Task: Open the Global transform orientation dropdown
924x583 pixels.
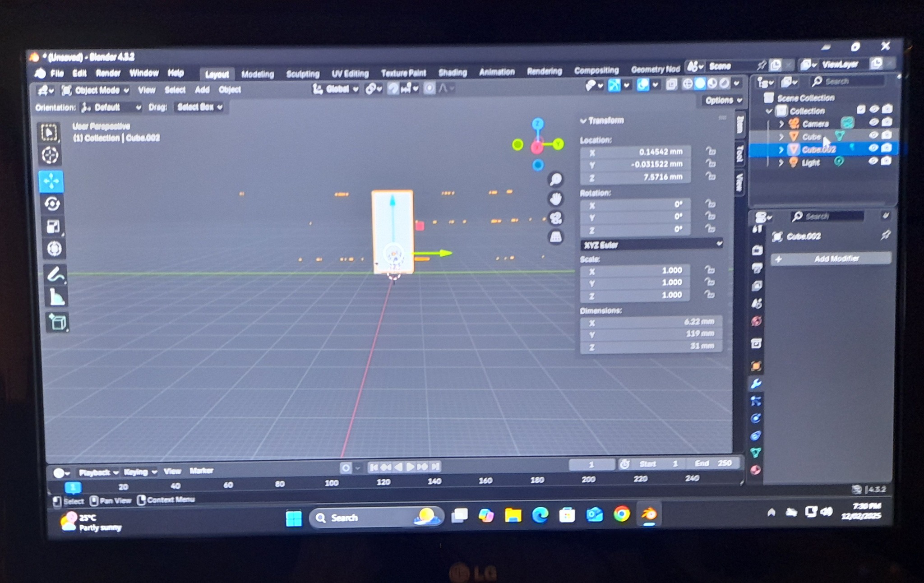Action: 336,89
